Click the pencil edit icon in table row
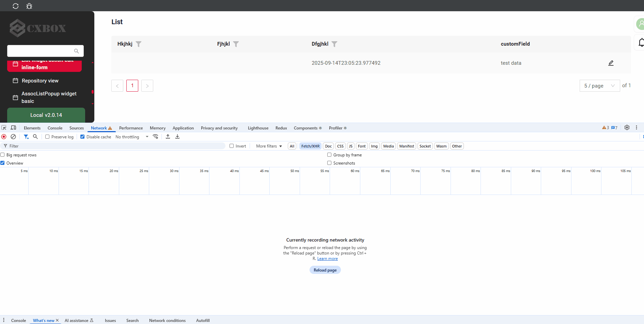 [x=611, y=63]
